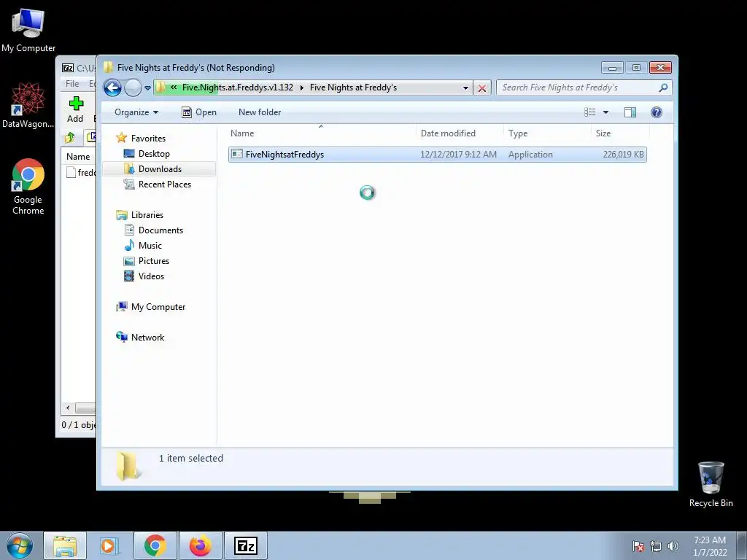Click the 12/12/2017 9:12 AM date cell
This screenshot has height=560, width=747.
458,155
